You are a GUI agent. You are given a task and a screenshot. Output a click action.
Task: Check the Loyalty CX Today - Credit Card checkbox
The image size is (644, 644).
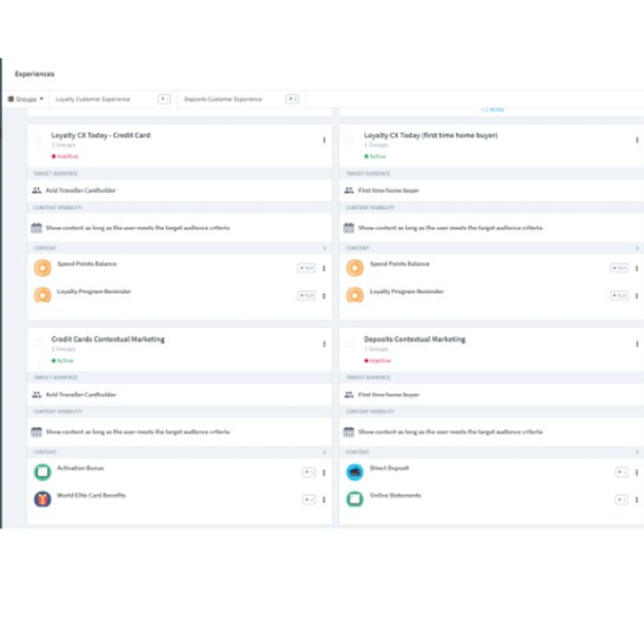point(38,140)
